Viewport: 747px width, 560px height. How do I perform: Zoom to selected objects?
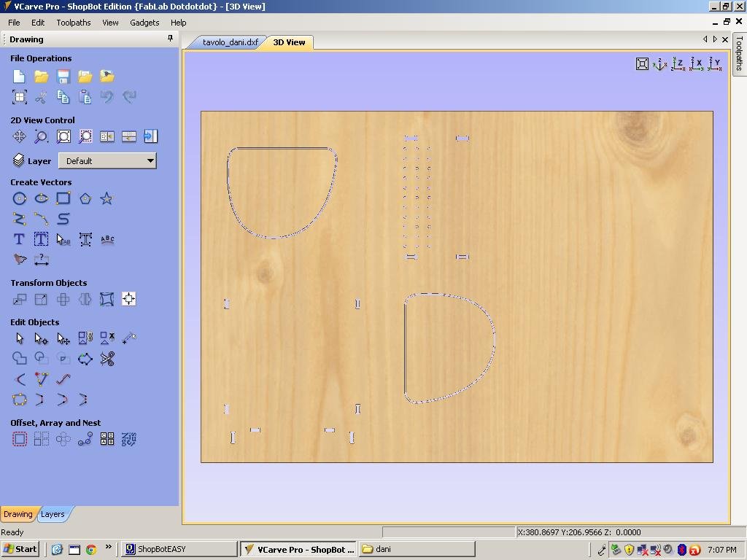[x=85, y=136]
